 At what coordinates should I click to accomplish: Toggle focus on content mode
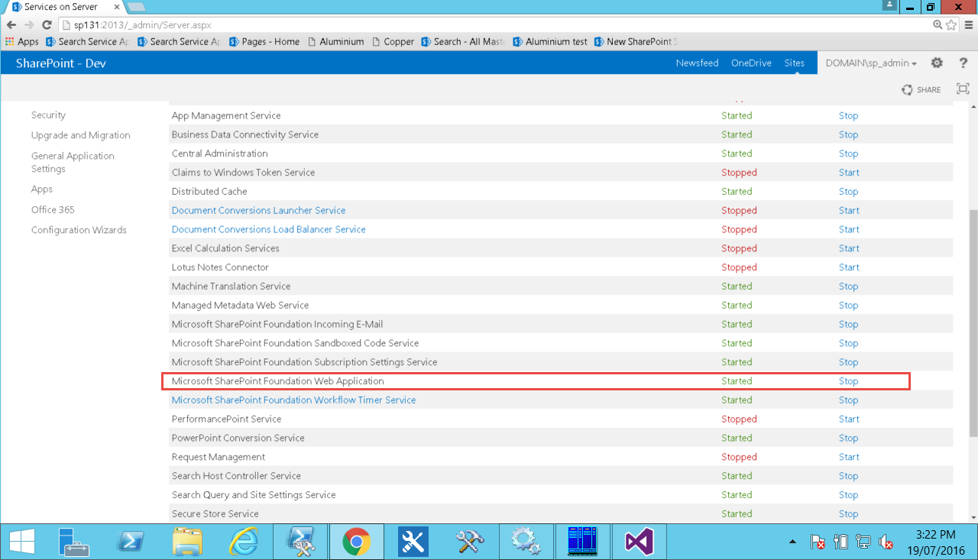coord(963,89)
